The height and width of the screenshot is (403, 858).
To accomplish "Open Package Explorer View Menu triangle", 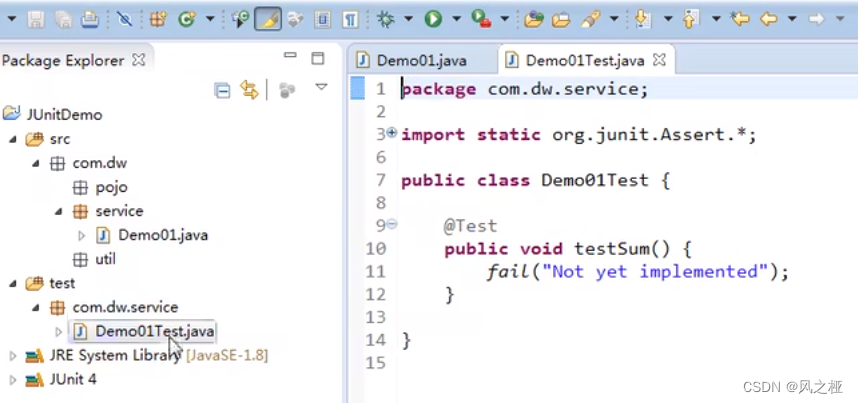I will click(x=321, y=87).
